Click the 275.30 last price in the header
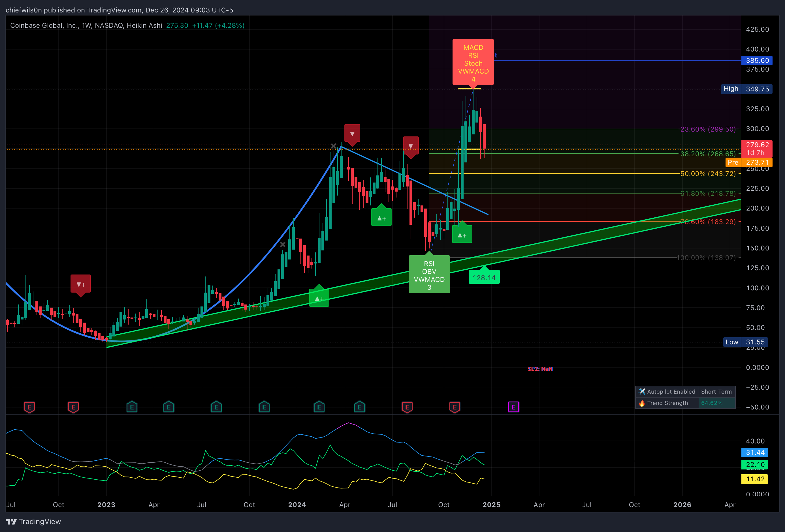The height and width of the screenshot is (532, 785). click(177, 25)
